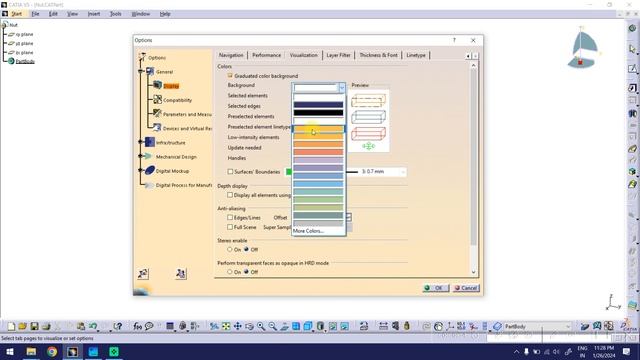Image resolution: width=640 pixels, height=360 pixels.
Task: Click the Zoom In magnifier icon
Action: click(261, 326)
